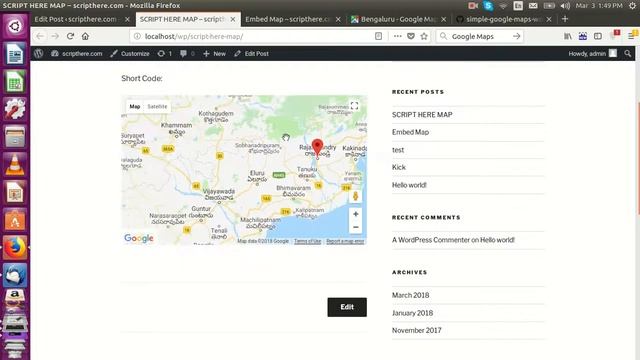The height and width of the screenshot is (360, 640).
Task: Open Howdy, admin account menu
Action: [593, 53]
